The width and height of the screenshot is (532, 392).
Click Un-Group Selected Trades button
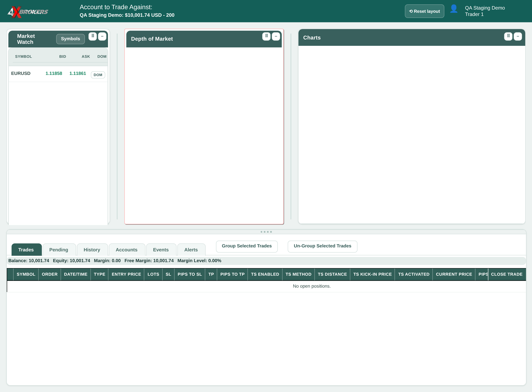(322, 246)
